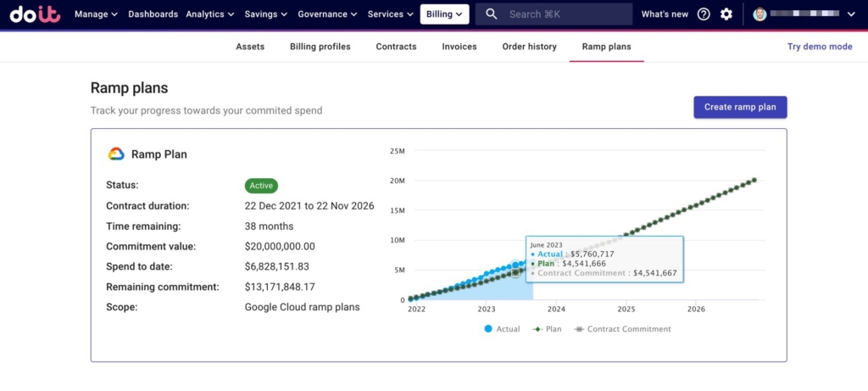Open the settings gear icon
The image size is (868, 391).
click(x=726, y=14)
